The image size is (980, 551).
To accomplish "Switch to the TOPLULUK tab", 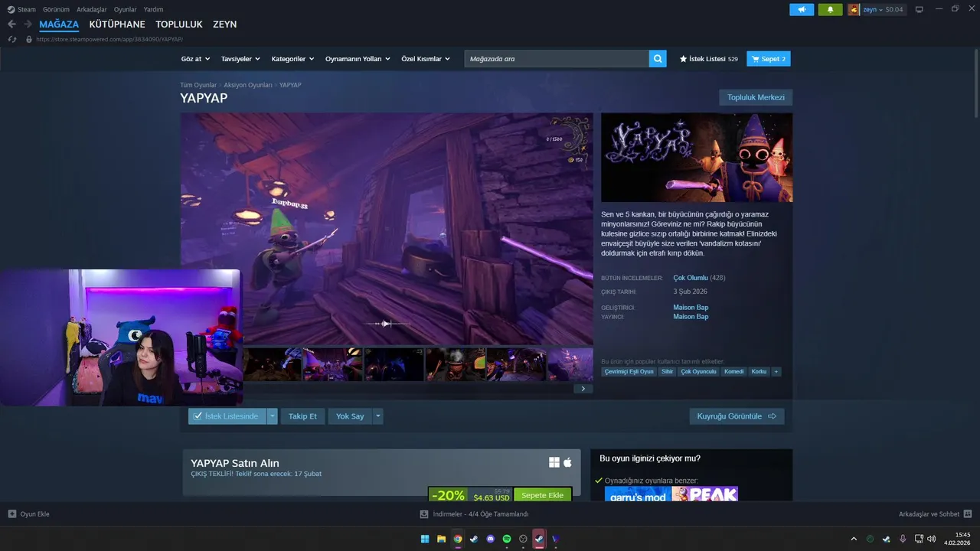I will (x=179, y=24).
